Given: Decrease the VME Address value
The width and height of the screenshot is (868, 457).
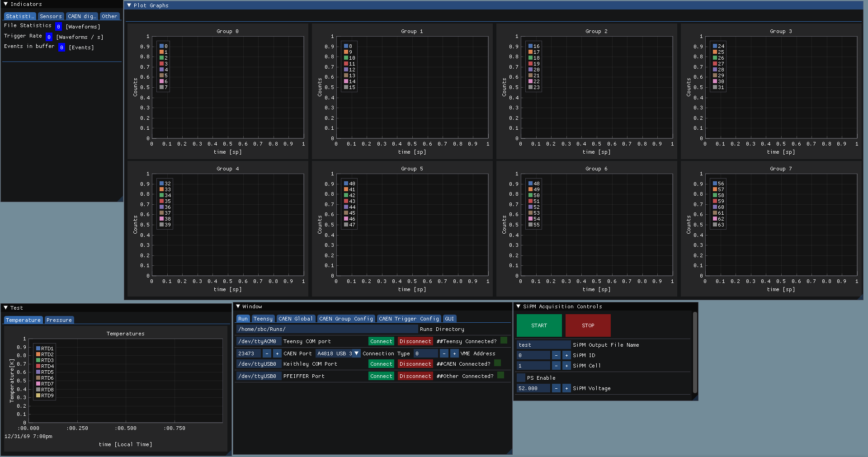Looking at the screenshot, I should coord(444,353).
